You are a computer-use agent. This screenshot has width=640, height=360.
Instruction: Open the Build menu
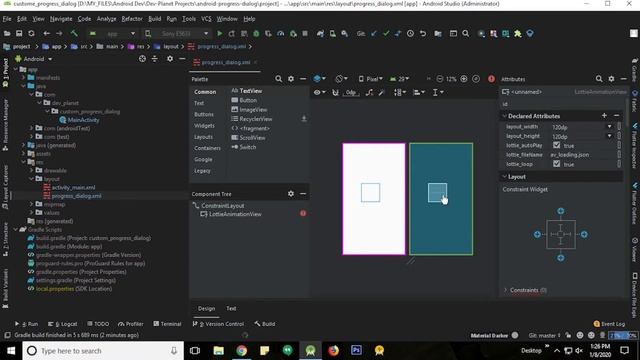[x=154, y=19]
